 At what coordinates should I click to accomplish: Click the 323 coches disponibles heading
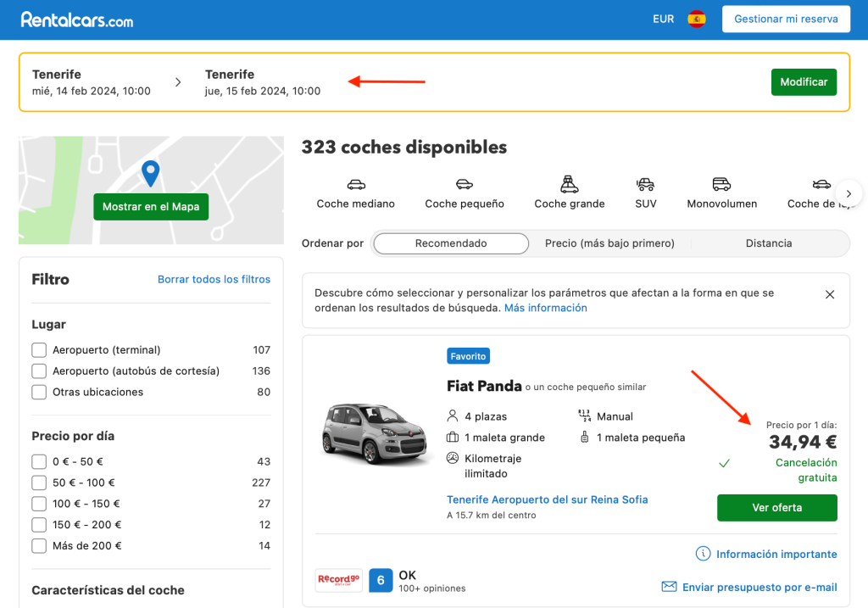pyautogui.click(x=403, y=148)
